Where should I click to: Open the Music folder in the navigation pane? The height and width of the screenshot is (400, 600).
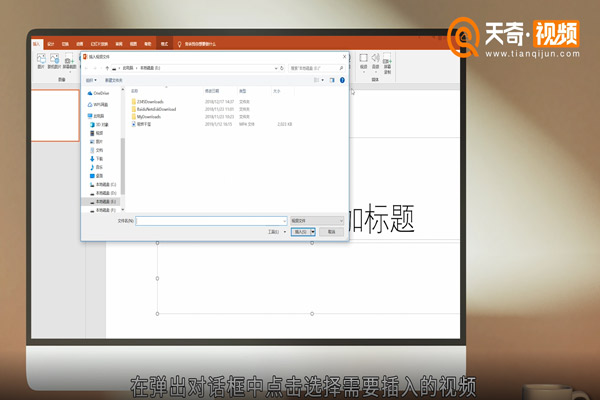96,167
